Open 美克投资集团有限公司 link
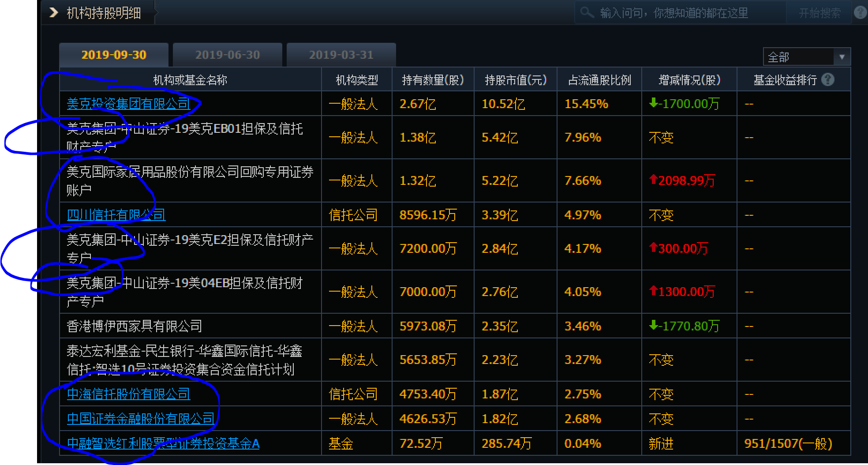This screenshot has width=868, height=465. [x=128, y=104]
